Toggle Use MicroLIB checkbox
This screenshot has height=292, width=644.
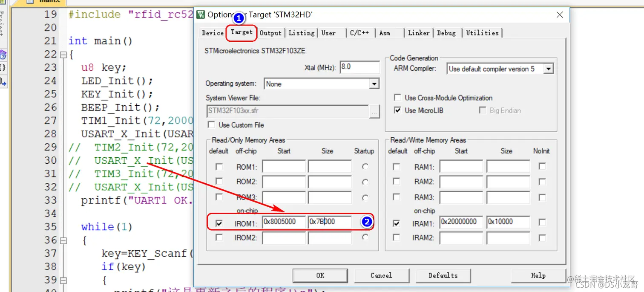tap(397, 110)
